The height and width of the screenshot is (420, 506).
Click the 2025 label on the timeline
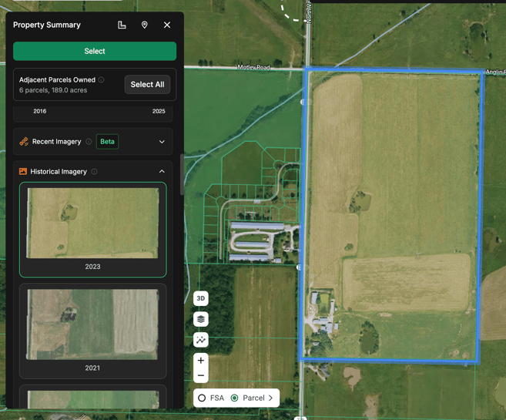pos(159,111)
